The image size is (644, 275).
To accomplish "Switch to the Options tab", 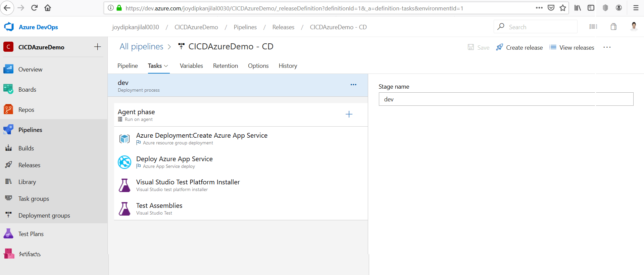I will 258,66.
